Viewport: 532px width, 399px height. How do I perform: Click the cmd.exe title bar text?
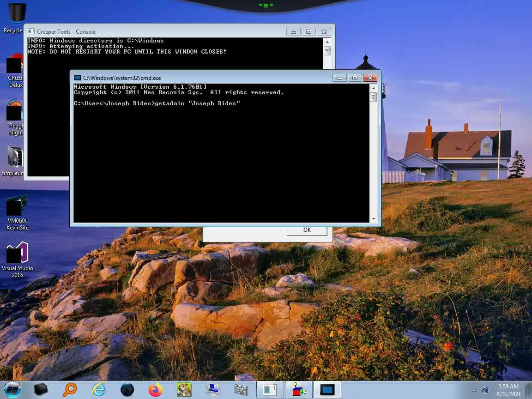coord(122,78)
